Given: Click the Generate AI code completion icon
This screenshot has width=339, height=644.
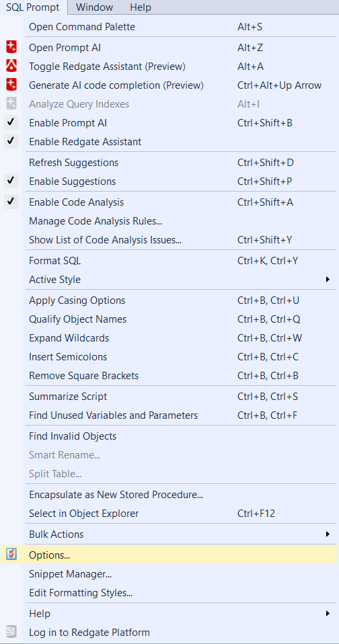Looking at the screenshot, I should click(11, 85).
